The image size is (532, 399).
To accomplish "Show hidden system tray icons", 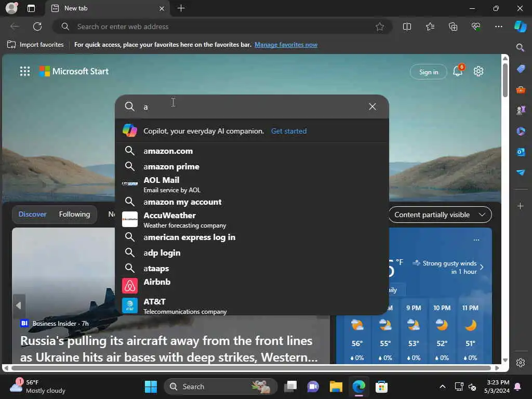I will [443, 387].
